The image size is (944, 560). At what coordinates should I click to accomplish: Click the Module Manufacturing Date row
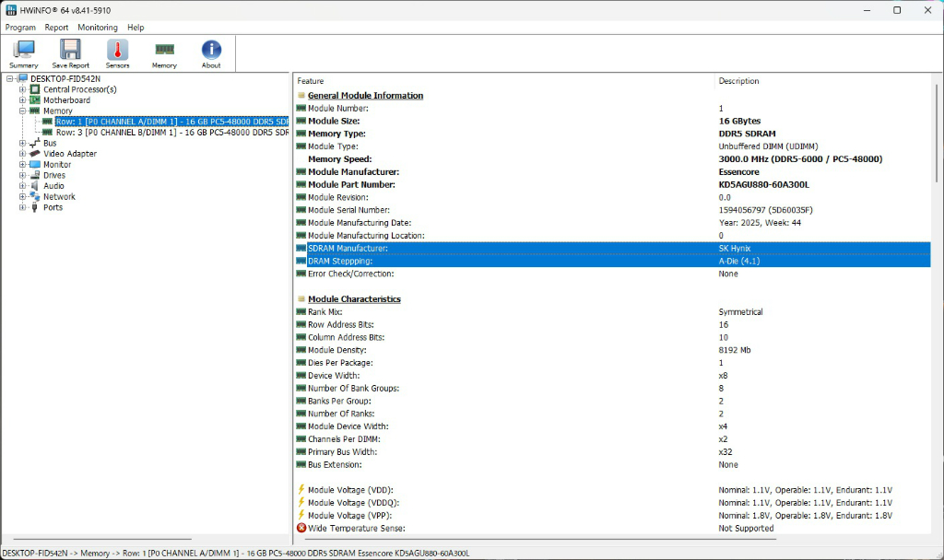[x=613, y=223]
